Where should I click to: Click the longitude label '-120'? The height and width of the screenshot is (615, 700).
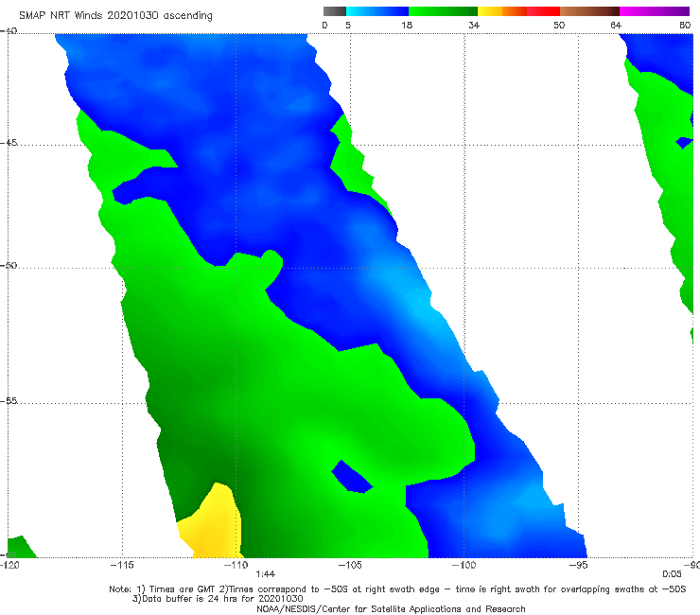pos(9,565)
